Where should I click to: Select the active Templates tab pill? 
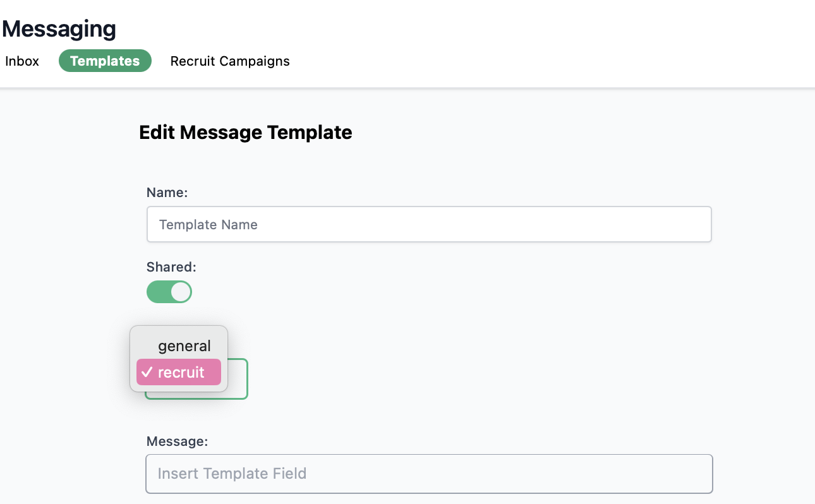105,61
